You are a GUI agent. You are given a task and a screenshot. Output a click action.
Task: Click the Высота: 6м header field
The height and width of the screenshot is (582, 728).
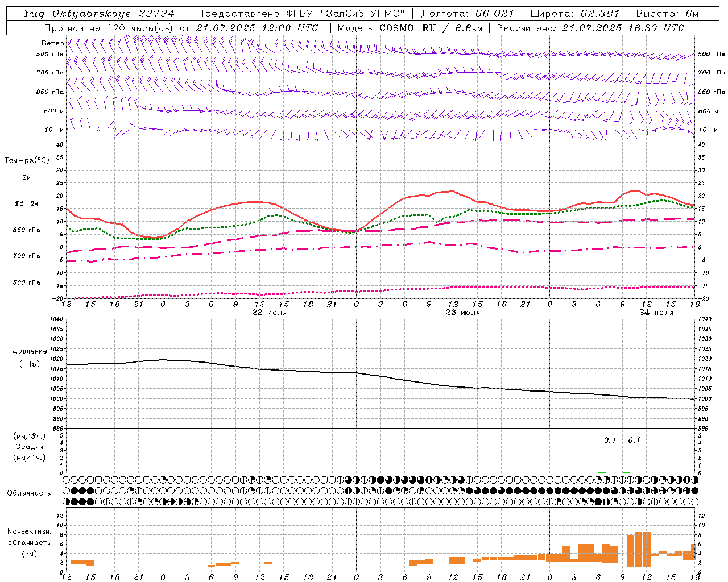668,14
